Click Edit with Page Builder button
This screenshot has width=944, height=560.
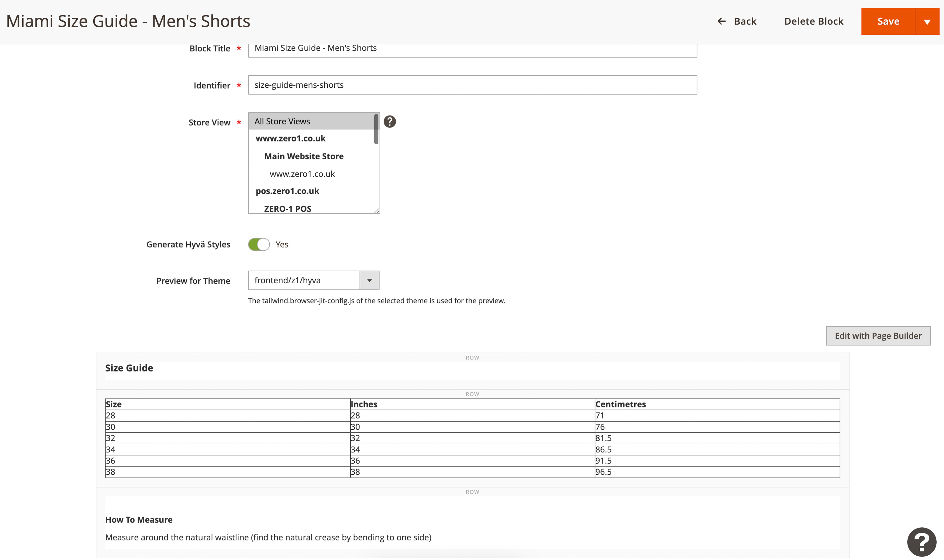pos(878,336)
